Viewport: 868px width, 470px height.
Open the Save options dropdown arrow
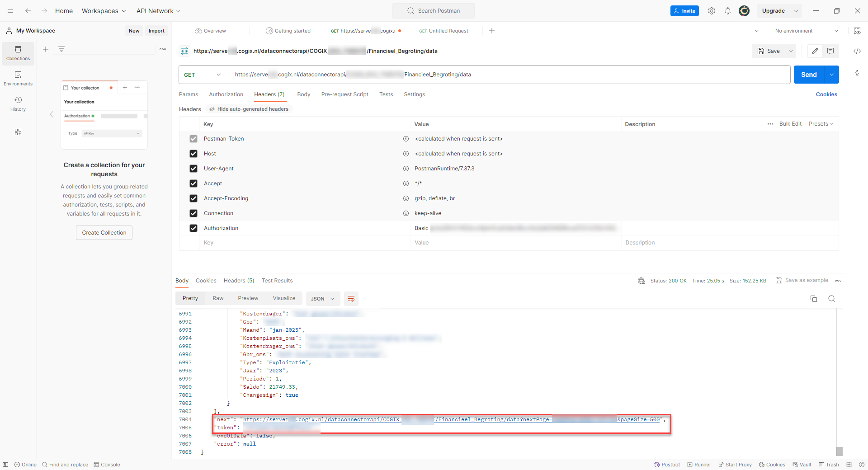791,51
